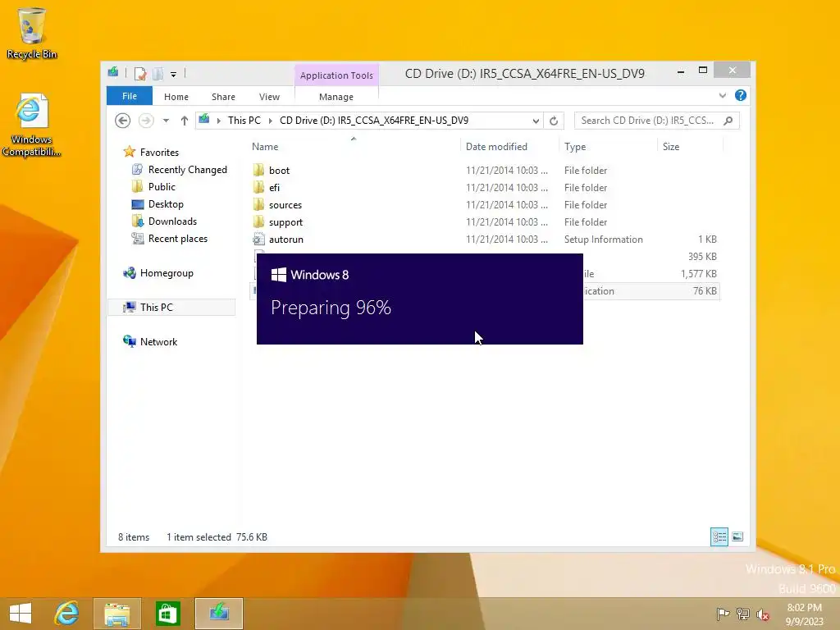Open Explorer Help question mark icon

(x=741, y=95)
